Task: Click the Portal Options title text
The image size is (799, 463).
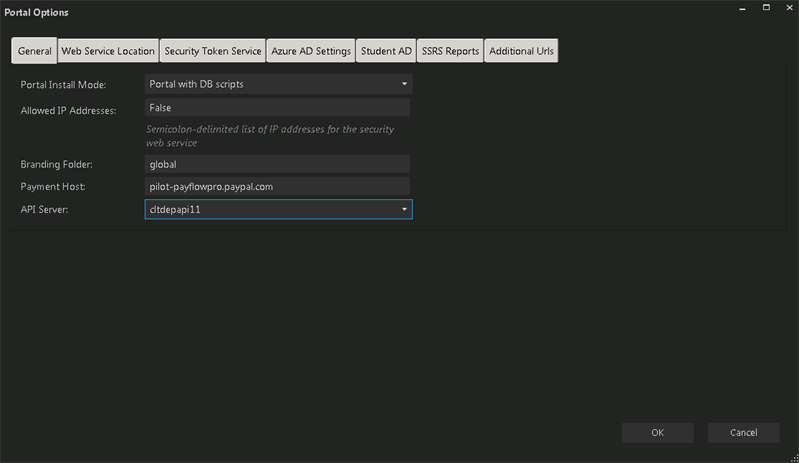Action: pos(37,12)
